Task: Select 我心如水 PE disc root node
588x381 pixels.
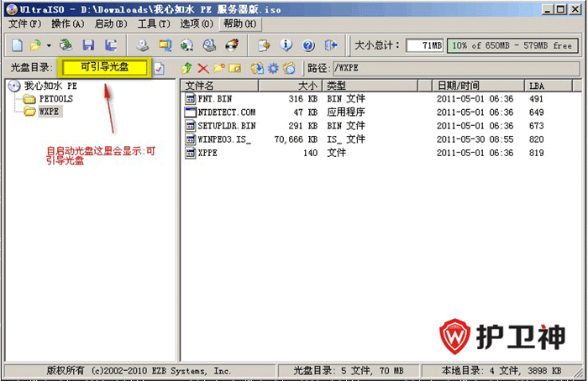Action: (x=50, y=86)
